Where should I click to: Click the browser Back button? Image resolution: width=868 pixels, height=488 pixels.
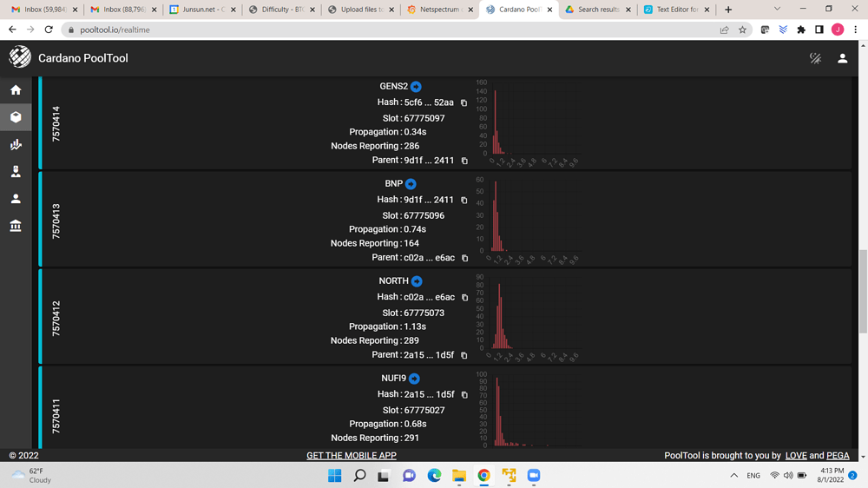[x=12, y=30]
